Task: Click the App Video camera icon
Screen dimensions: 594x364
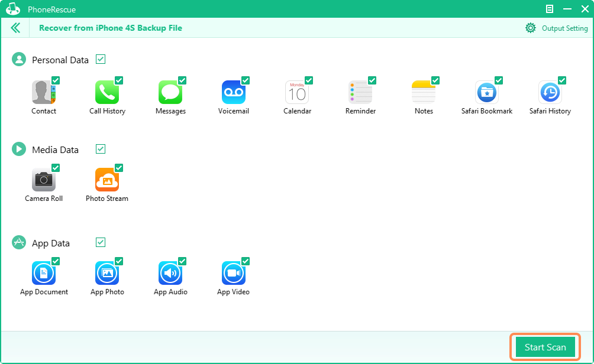Action: click(x=233, y=273)
